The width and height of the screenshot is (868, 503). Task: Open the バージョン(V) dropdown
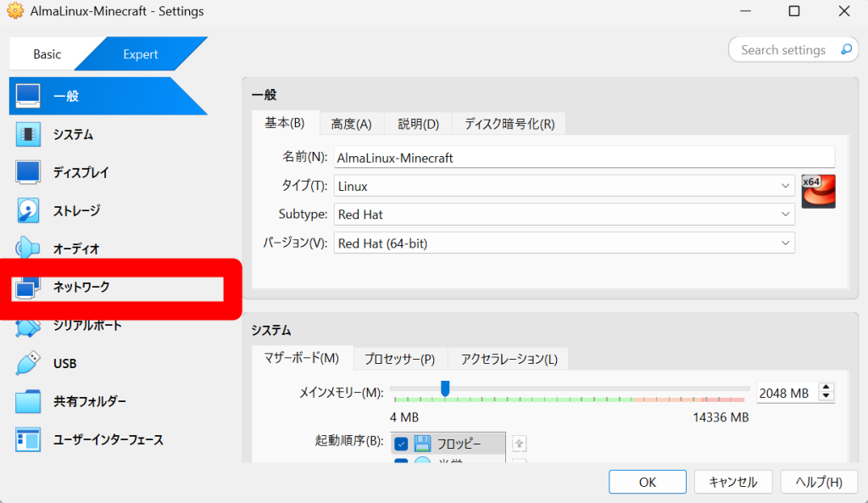point(564,243)
